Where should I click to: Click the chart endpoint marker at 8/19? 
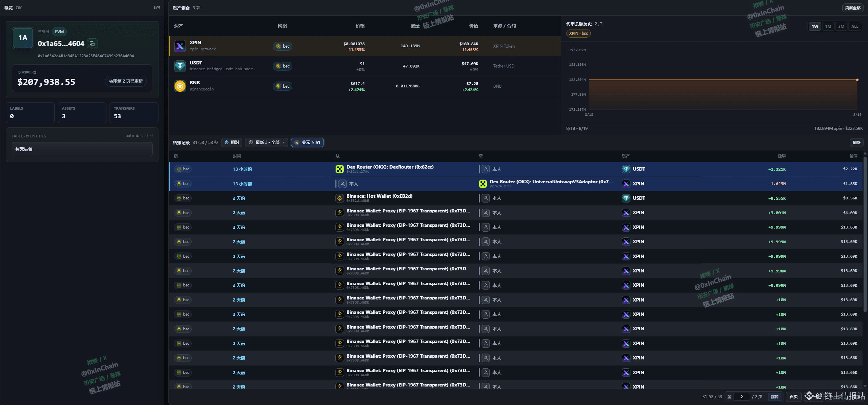(857, 80)
